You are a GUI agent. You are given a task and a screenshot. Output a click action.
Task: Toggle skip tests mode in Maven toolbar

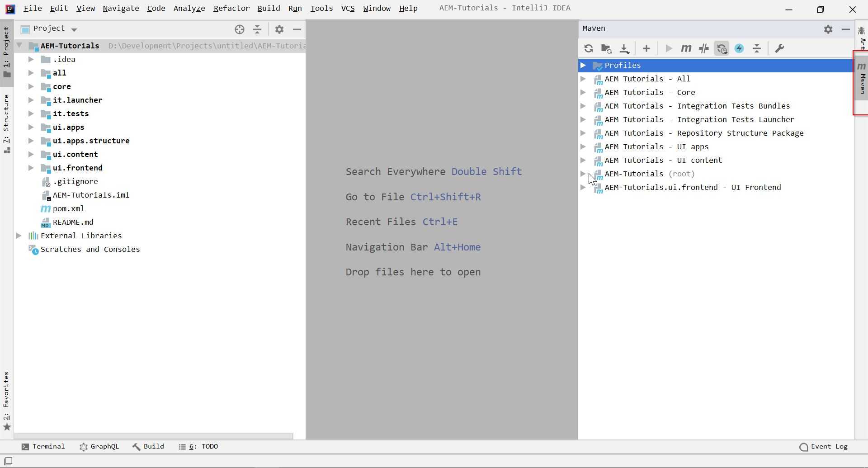[704, 48]
